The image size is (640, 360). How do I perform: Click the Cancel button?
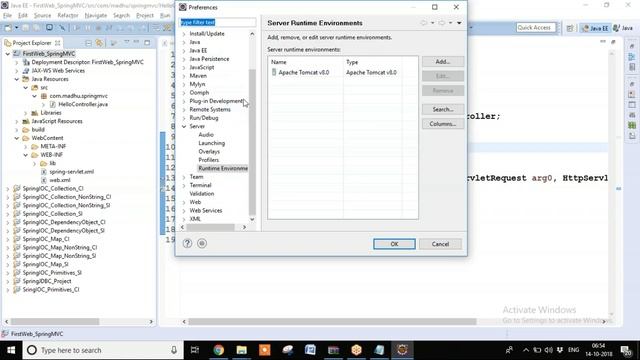tap(440, 244)
